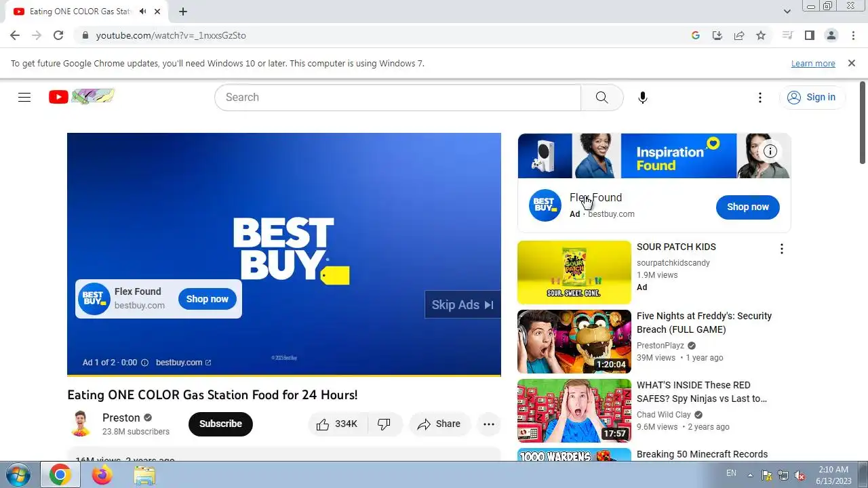868x488 pixels.
Task: Open Breaking 50 Minecraft Records video title
Action: pyautogui.click(x=703, y=454)
